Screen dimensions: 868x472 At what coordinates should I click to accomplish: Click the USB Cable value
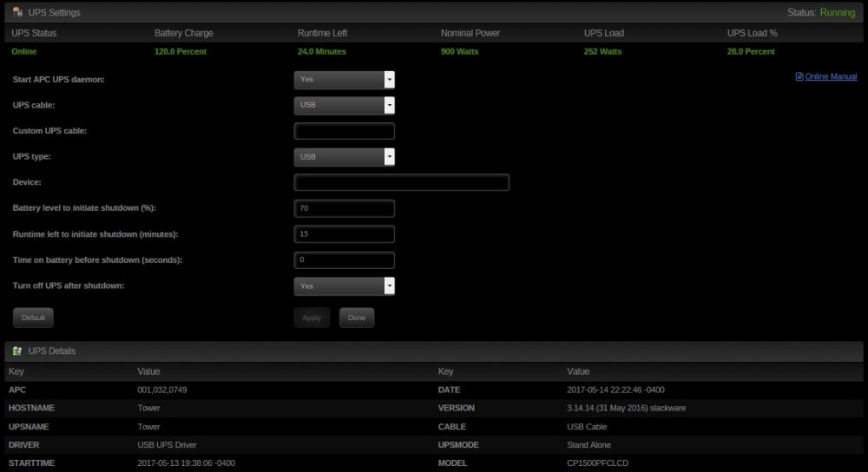pyautogui.click(x=587, y=427)
